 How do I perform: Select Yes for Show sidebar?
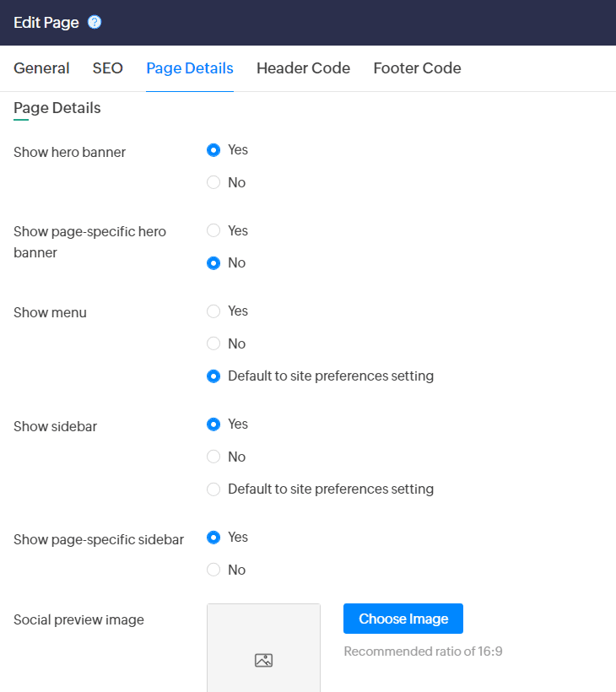click(x=213, y=424)
